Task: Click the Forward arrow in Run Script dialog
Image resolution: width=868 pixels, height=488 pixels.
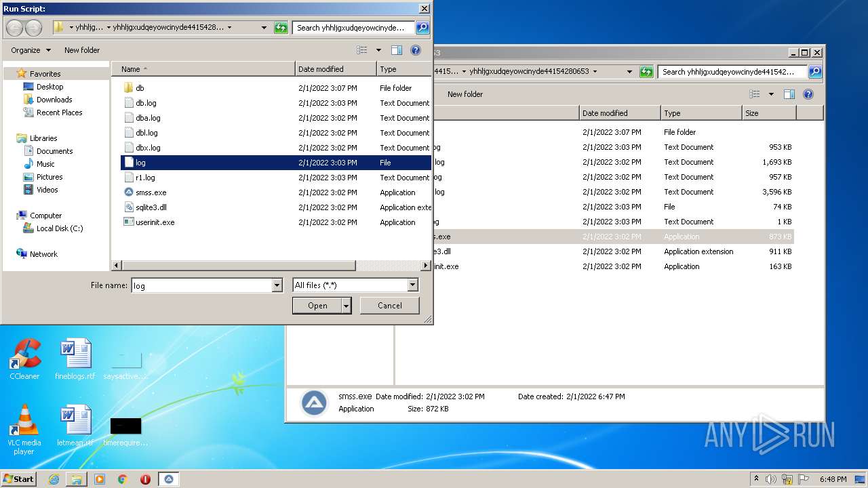Action: click(x=33, y=28)
